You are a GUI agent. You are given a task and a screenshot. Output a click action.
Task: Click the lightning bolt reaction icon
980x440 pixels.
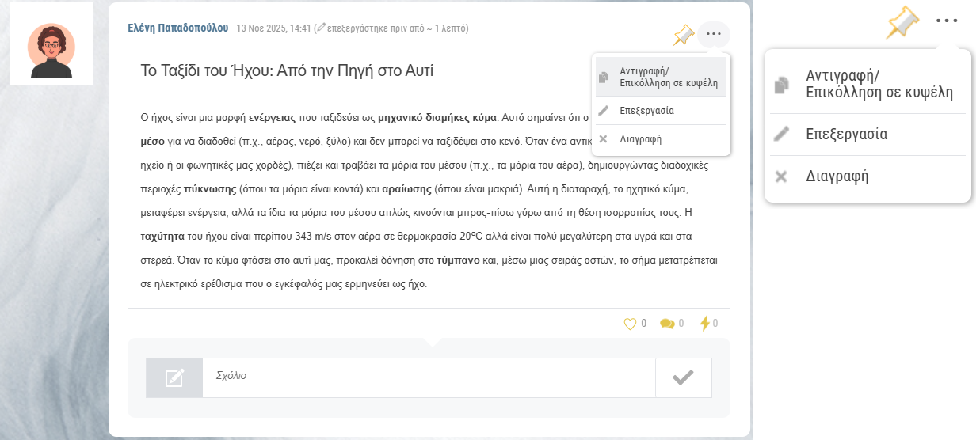coord(704,324)
